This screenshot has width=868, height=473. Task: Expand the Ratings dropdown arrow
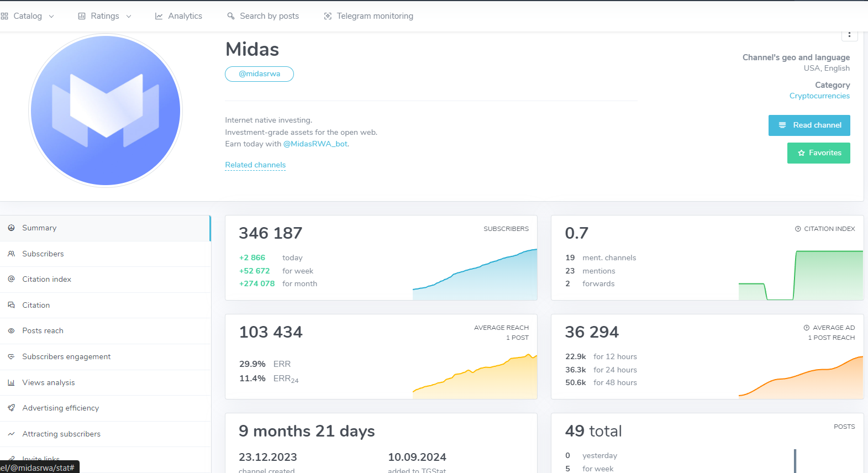[x=129, y=17]
